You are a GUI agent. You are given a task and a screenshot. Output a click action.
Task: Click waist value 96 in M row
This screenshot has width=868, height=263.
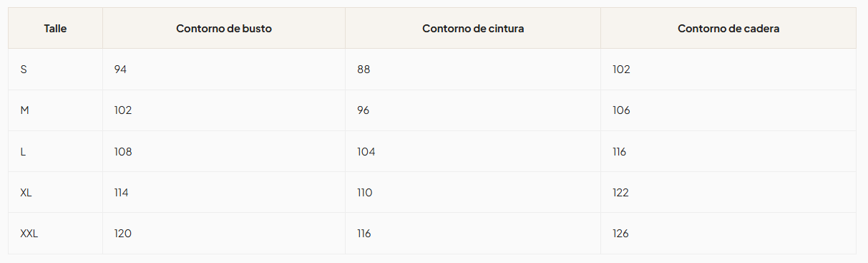(364, 110)
